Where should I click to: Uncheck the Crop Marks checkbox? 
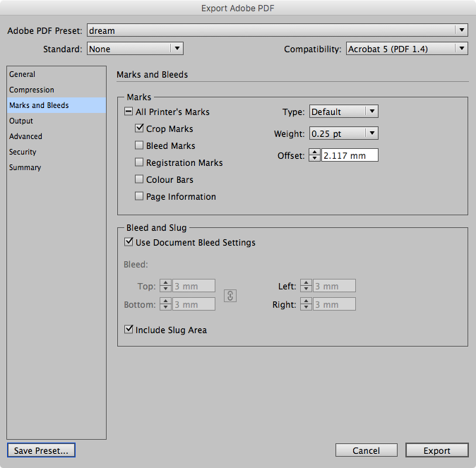139,128
